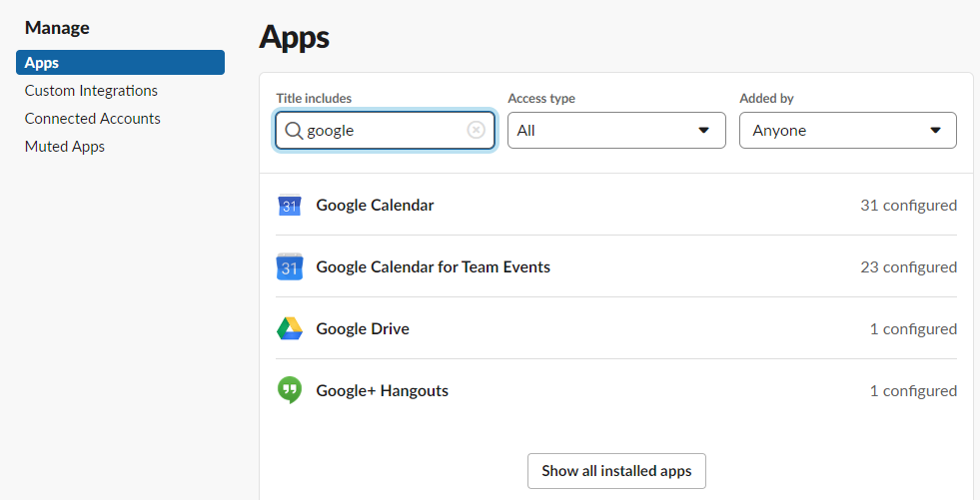Click the Access type label
Screen dimensions: 980x500
[541, 98]
